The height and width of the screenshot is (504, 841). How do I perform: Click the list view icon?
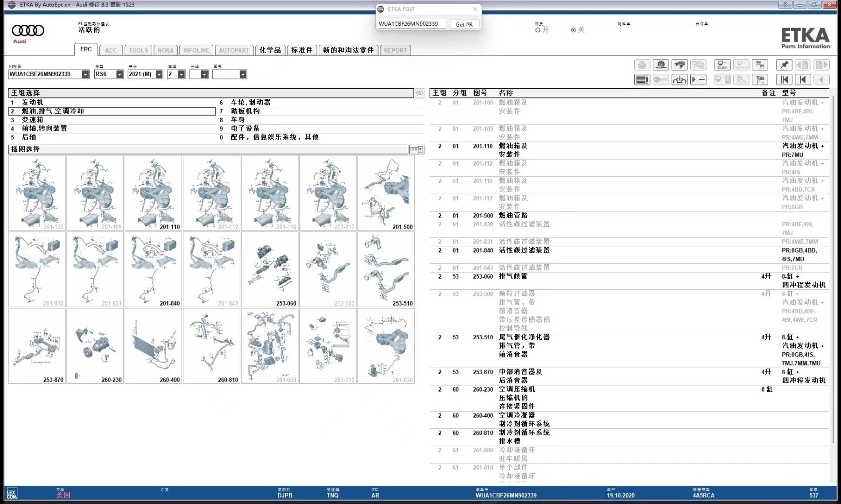pos(642,80)
